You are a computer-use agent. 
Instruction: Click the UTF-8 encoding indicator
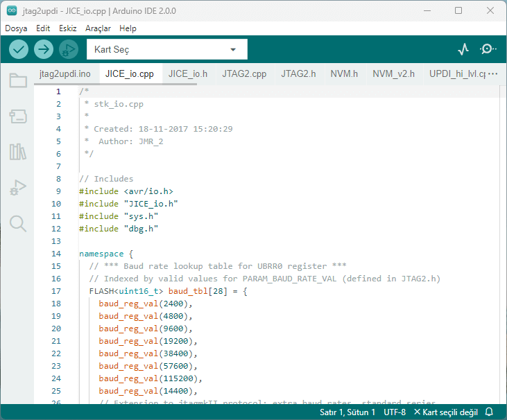point(395,412)
